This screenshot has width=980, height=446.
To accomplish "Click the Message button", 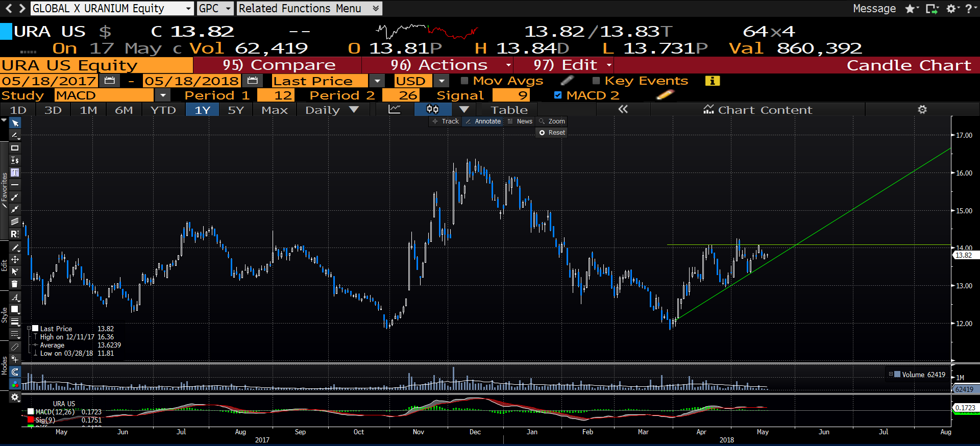I will click(874, 8).
